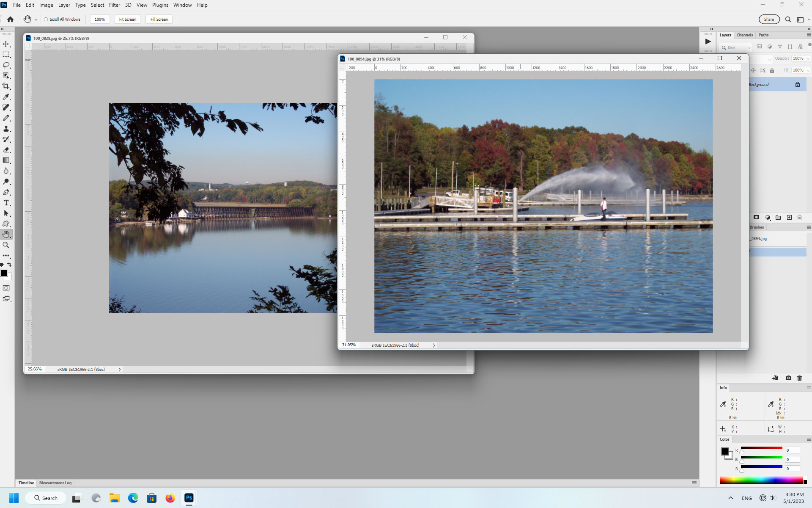Select the Lasso tool

(6, 65)
